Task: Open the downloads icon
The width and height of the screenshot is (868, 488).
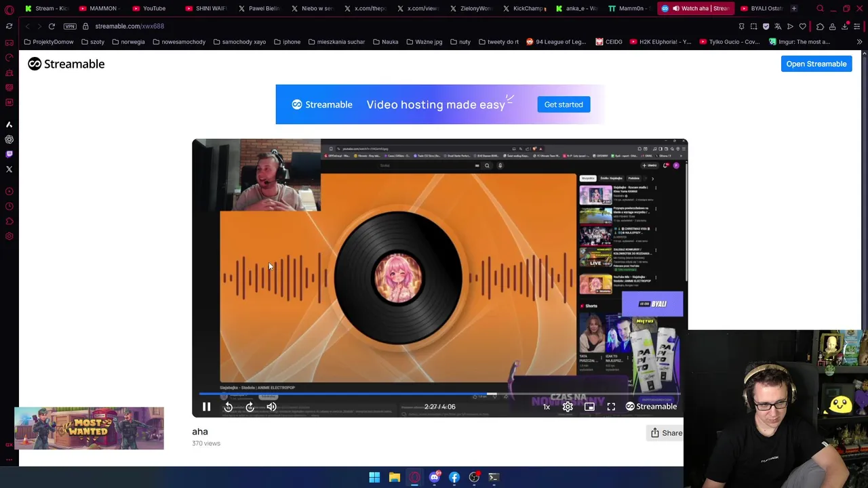Action: 845,26
